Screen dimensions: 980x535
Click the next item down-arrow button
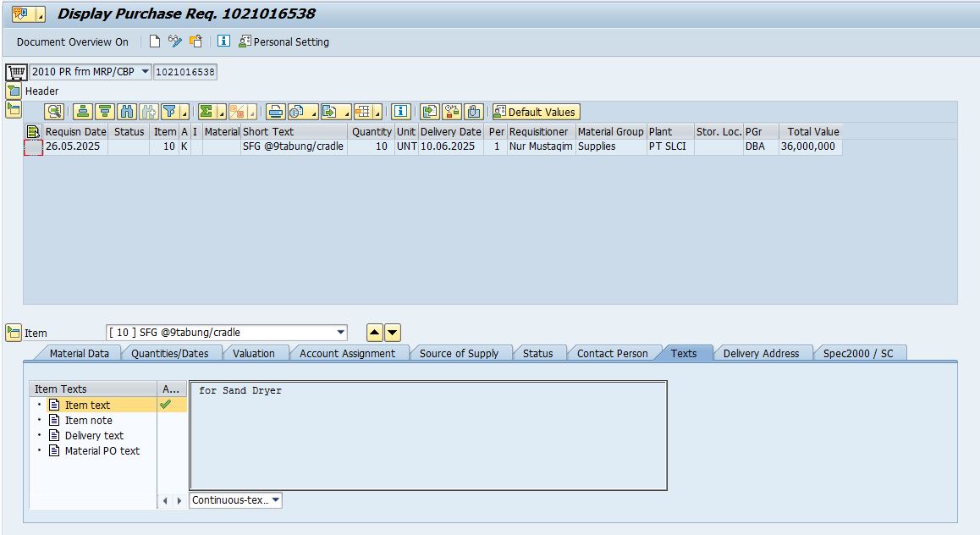(x=393, y=333)
